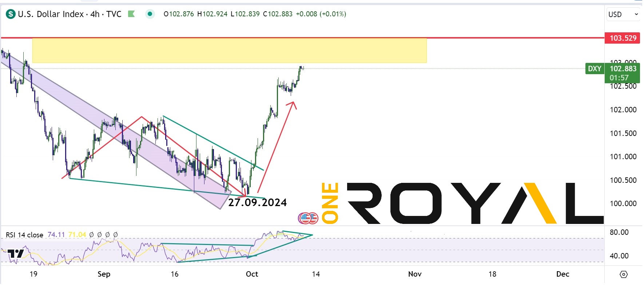
Task: Click the open value O102.876
Action: click(179, 14)
